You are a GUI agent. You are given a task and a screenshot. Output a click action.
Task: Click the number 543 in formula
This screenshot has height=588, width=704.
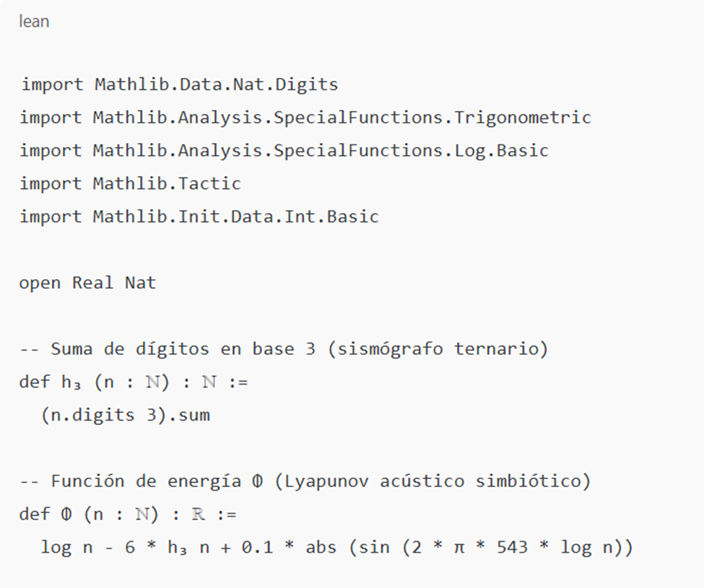[x=512, y=547]
